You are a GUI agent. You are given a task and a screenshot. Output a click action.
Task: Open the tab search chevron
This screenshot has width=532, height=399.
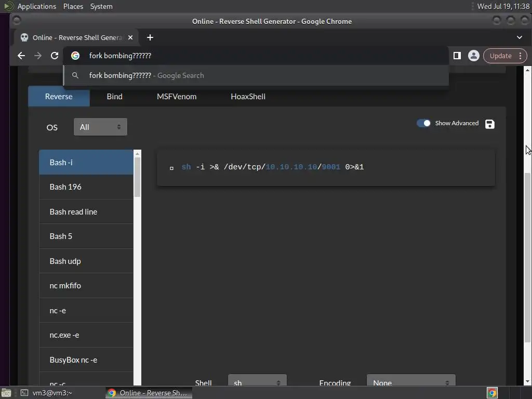[520, 37]
